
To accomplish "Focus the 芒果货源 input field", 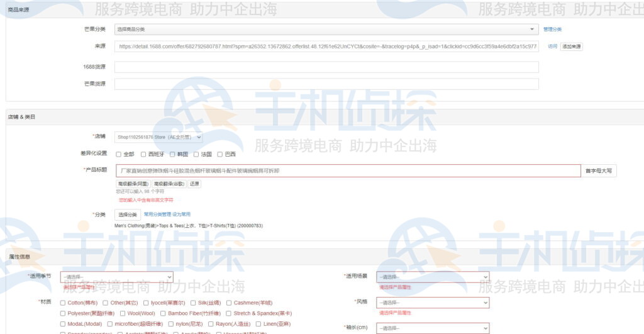I will pos(326,84).
